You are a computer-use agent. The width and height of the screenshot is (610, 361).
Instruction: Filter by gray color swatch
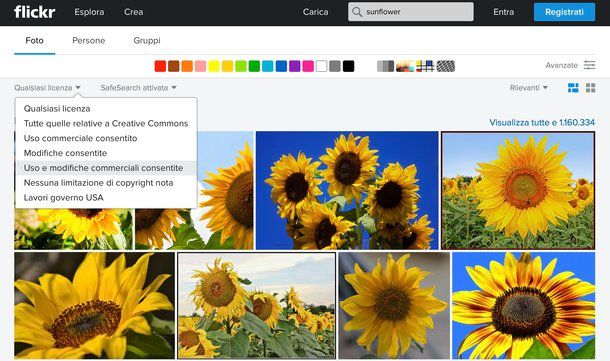[x=335, y=66]
